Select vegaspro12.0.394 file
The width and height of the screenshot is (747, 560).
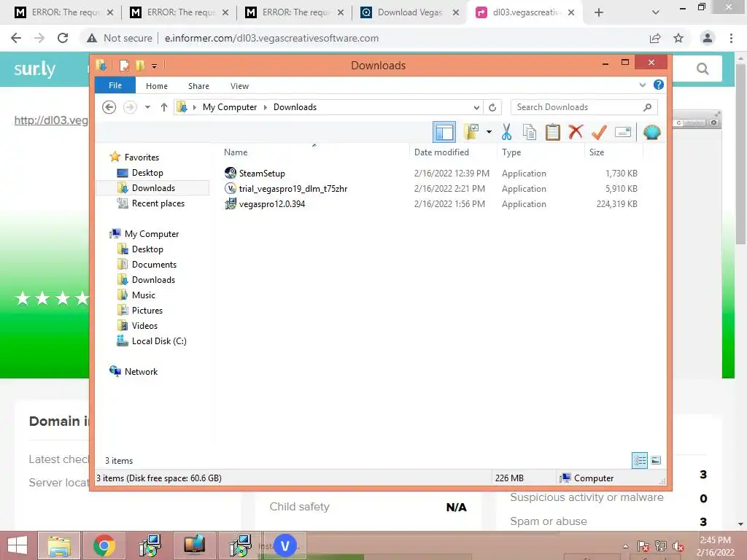click(x=271, y=204)
